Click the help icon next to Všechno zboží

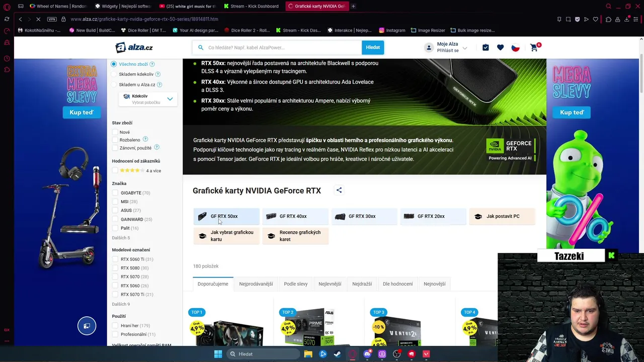(152, 64)
